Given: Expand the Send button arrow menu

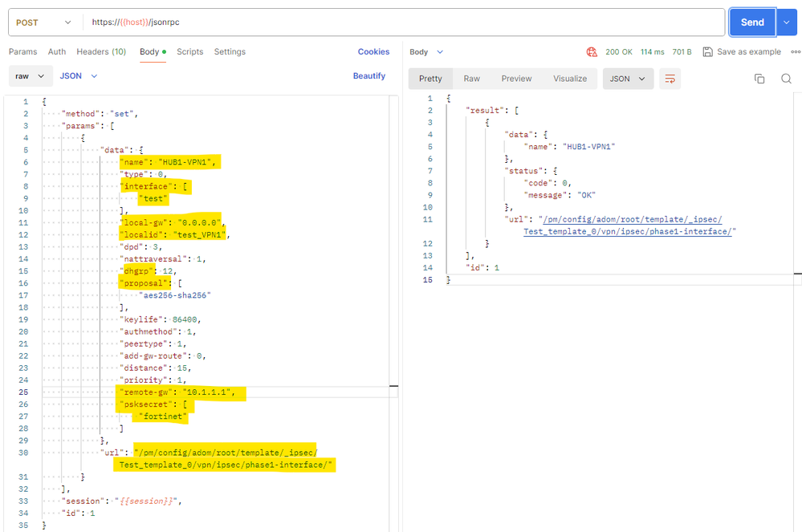Looking at the screenshot, I should click(786, 22).
